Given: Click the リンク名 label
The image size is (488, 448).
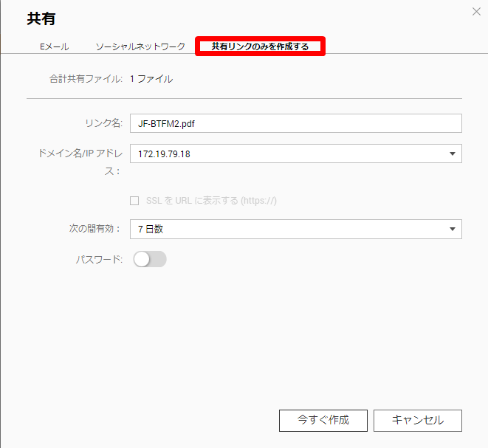Looking at the screenshot, I should pos(104,123).
